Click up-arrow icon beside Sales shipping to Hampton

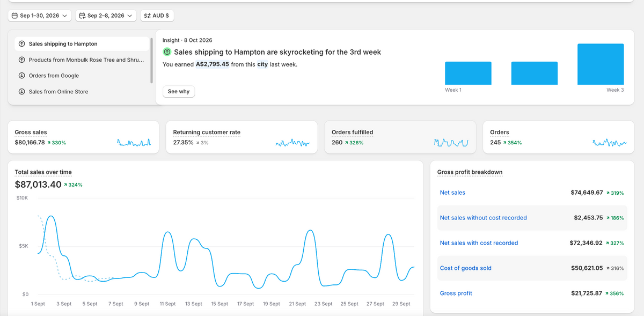22,44
